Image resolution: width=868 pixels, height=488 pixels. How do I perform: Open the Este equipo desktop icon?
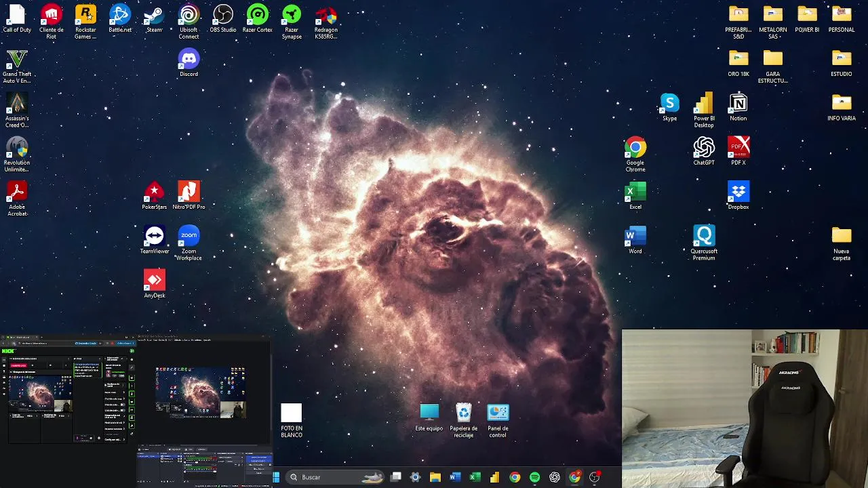click(429, 418)
